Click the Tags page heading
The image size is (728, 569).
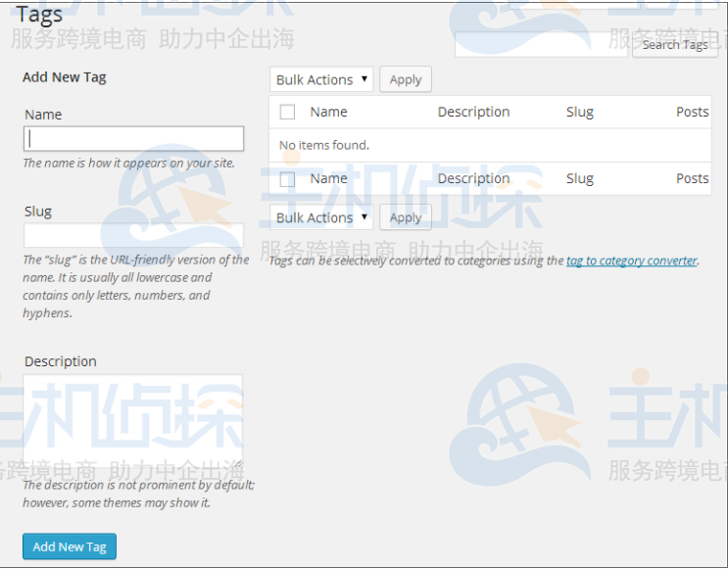coord(39,15)
